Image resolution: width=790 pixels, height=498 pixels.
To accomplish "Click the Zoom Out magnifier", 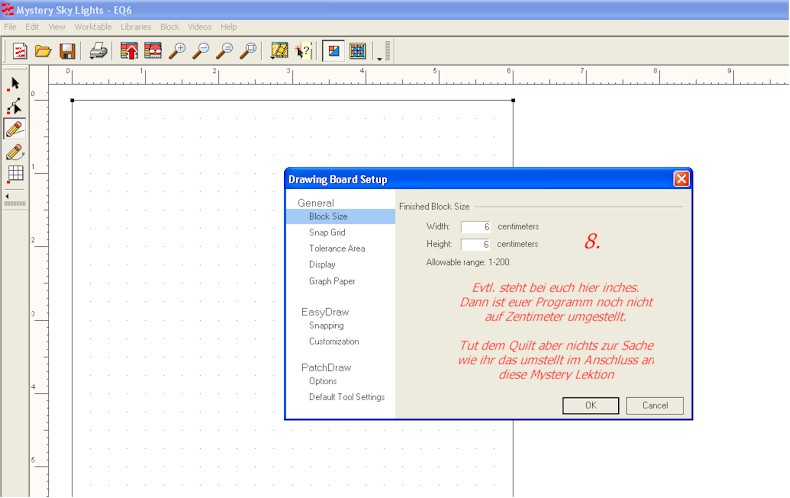I will (201, 51).
